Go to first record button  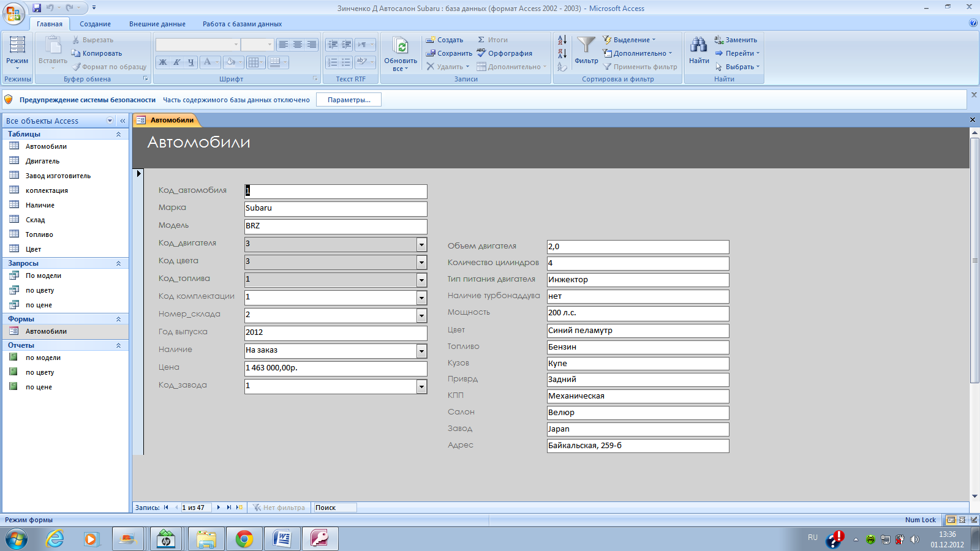pos(166,508)
